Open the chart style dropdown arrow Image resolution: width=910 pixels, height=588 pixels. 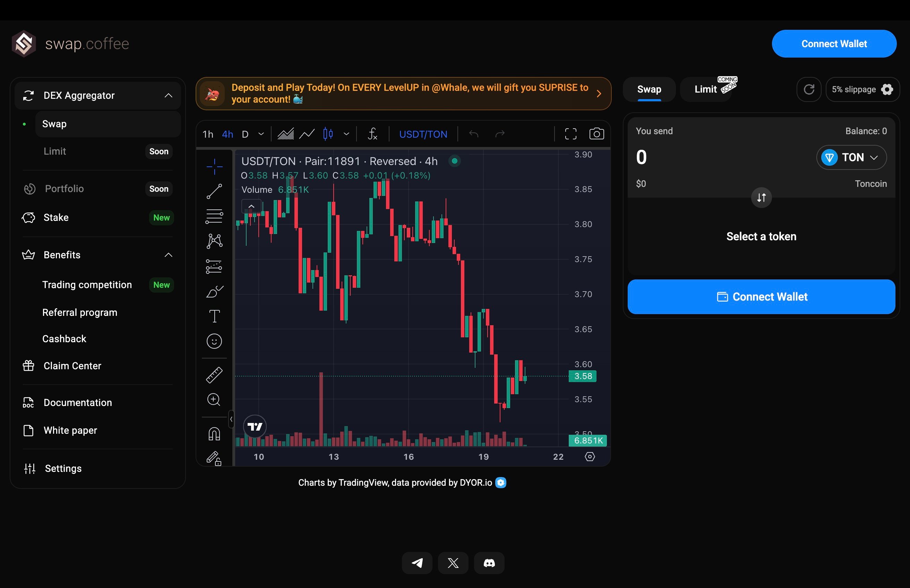tap(346, 134)
